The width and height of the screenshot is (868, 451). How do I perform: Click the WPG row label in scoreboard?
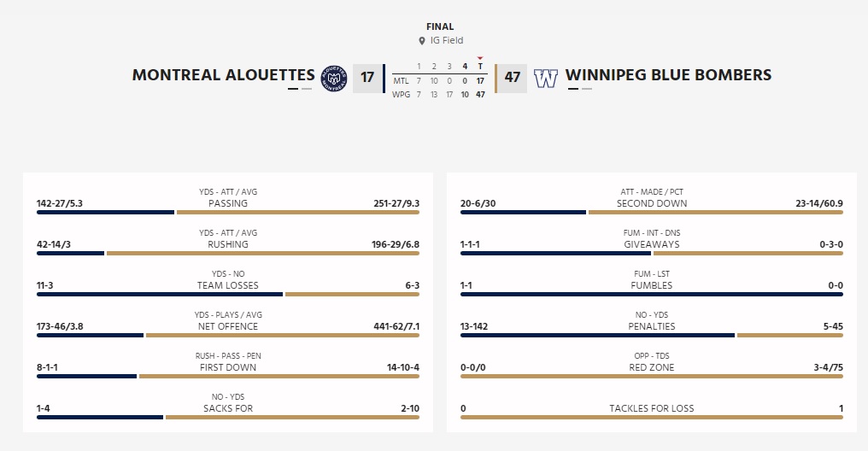point(401,94)
